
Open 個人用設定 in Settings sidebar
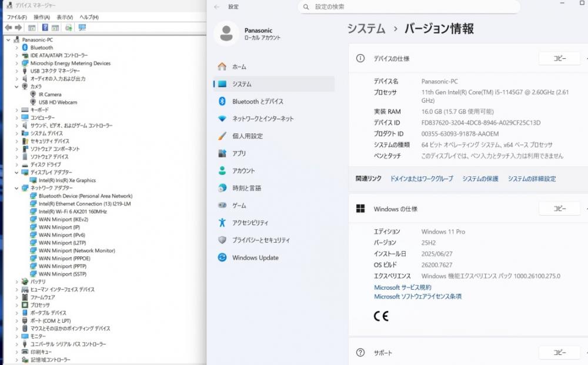point(274,136)
